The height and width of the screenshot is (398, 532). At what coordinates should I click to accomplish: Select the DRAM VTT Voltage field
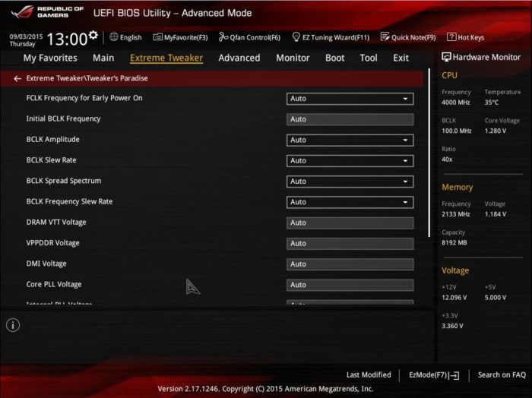[350, 223]
